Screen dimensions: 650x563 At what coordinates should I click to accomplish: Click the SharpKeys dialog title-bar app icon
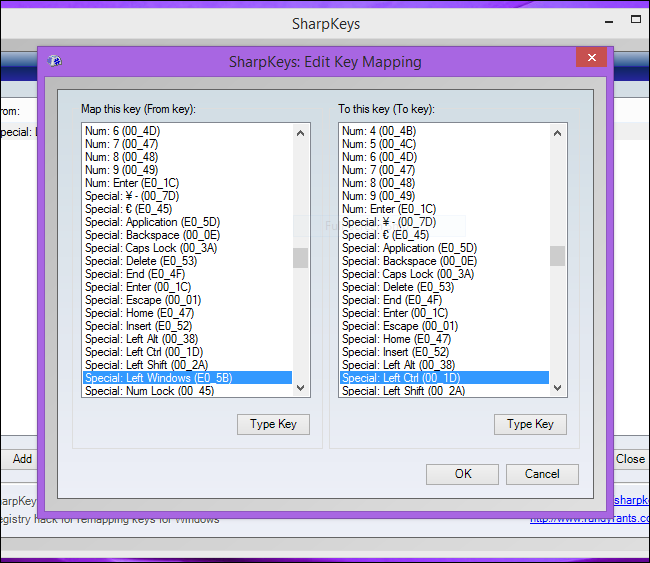(x=54, y=61)
